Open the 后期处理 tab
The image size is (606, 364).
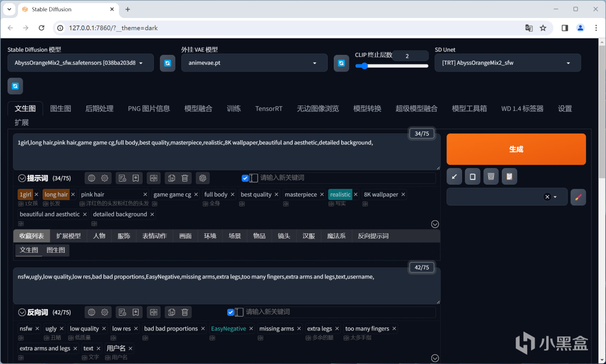(x=99, y=108)
